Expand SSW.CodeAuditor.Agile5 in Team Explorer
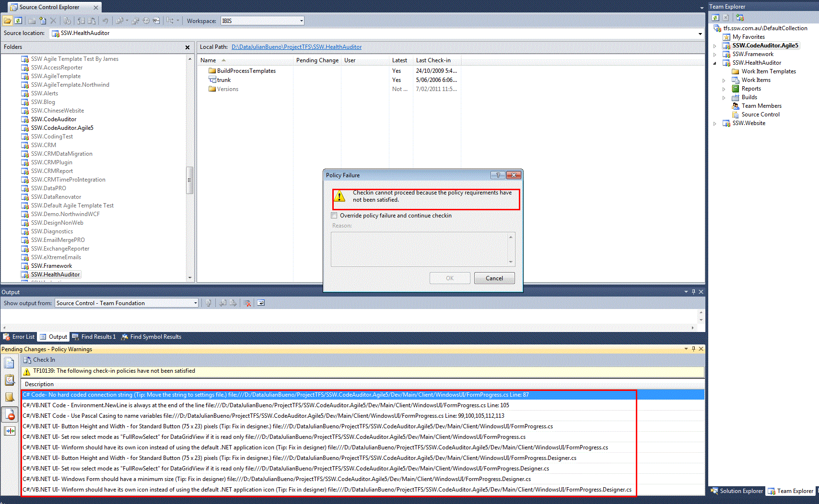Screen dimensions: 819x504 point(715,46)
